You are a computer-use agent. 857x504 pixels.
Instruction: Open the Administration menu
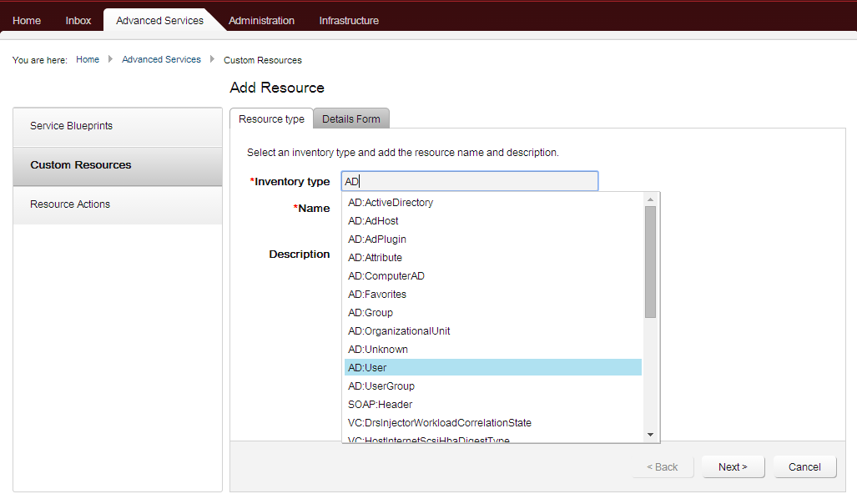tap(261, 20)
